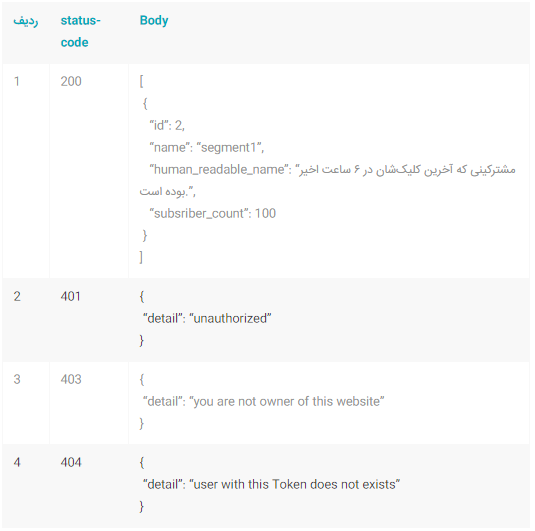
Task: Click row number 3 cell
Action: (x=17, y=379)
